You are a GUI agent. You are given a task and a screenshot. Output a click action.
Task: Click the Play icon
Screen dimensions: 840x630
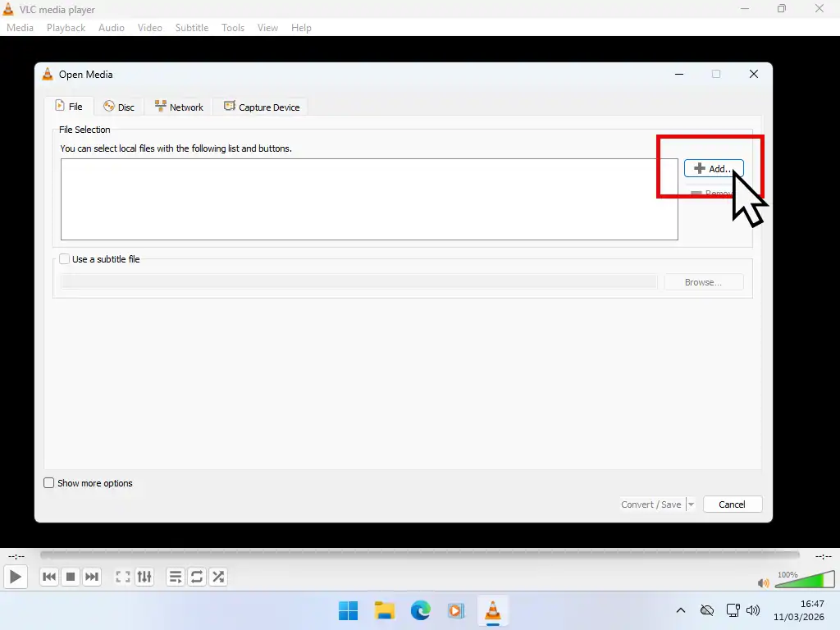(x=15, y=577)
